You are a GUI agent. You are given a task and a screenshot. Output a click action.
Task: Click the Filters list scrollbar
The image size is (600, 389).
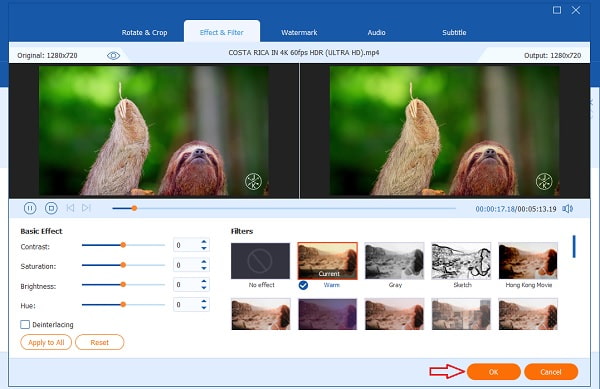[574, 247]
